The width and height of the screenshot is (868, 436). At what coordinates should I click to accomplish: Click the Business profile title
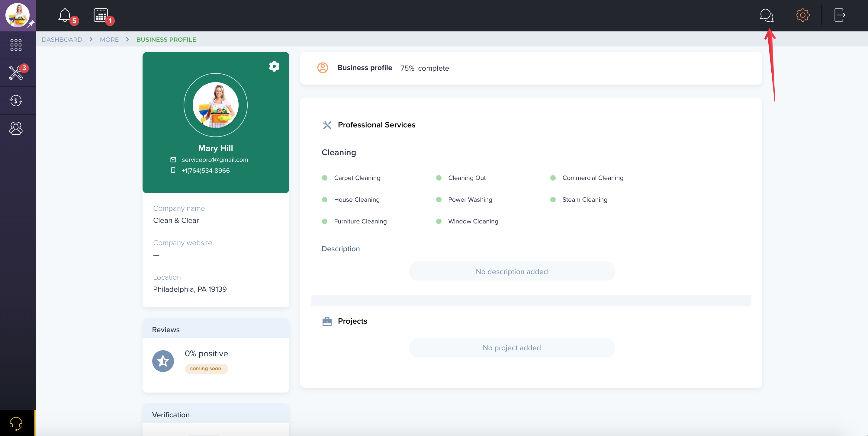click(365, 68)
